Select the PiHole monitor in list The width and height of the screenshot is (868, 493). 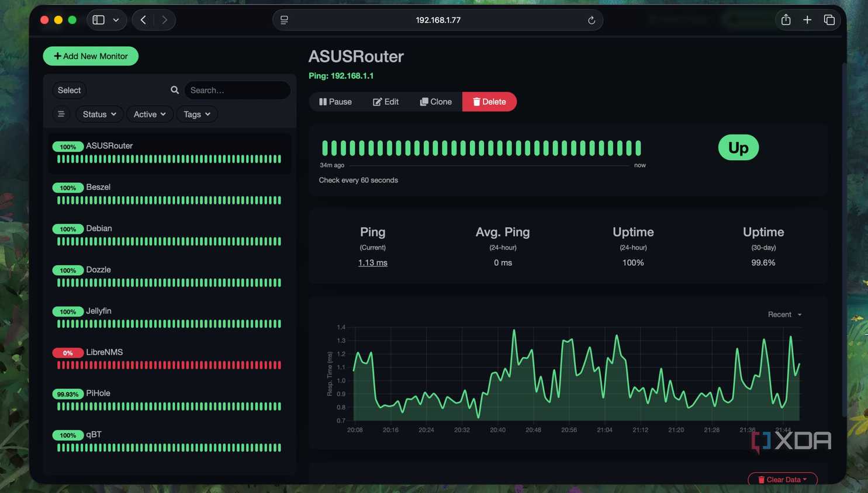(170, 401)
